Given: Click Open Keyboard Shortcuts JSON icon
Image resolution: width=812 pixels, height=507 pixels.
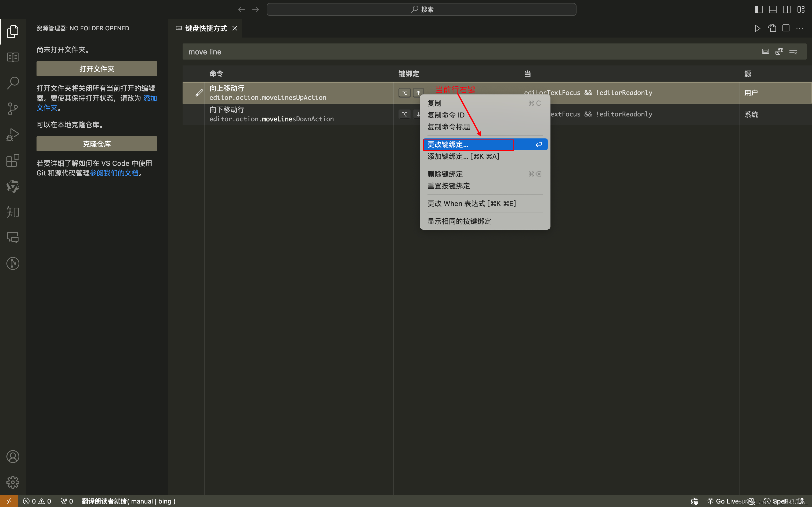Looking at the screenshot, I should click(772, 28).
